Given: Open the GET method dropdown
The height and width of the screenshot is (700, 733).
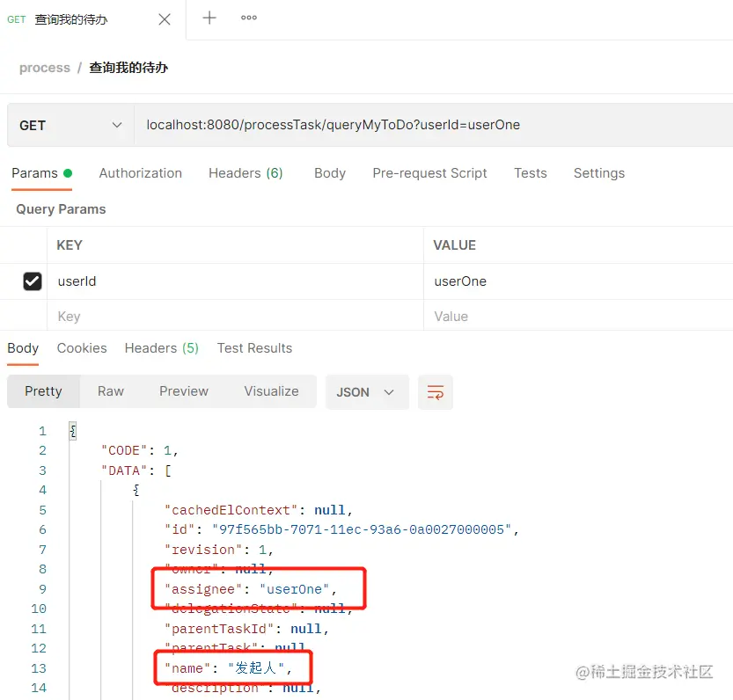Looking at the screenshot, I should coord(70,125).
